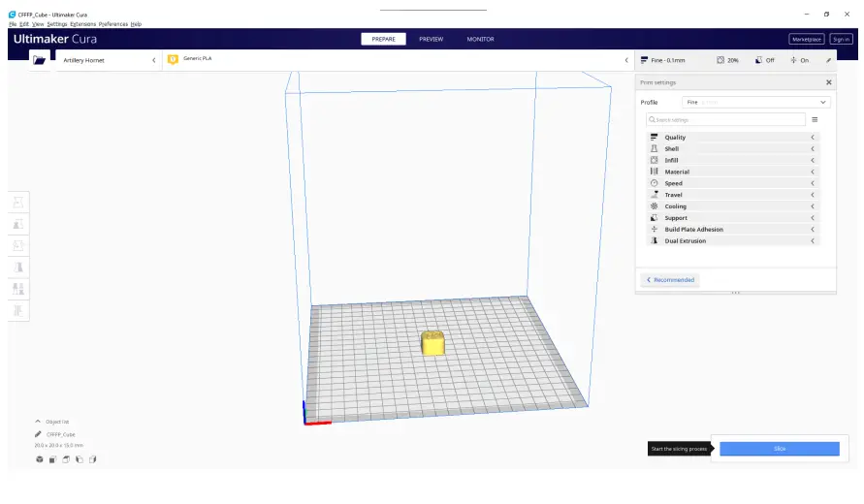Collapse the Object list
Viewport: 864px width, 504px height.
pyautogui.click(x=38, y=422)
